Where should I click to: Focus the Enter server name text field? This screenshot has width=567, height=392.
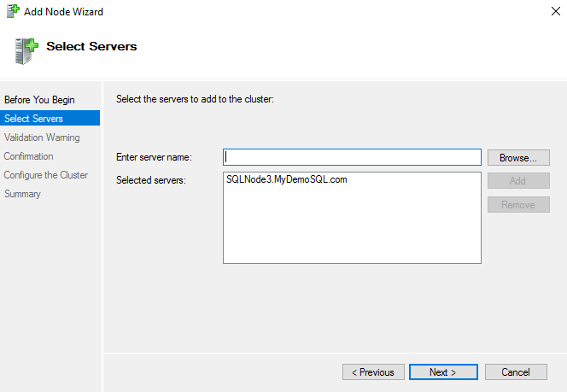tap(353, 157)
